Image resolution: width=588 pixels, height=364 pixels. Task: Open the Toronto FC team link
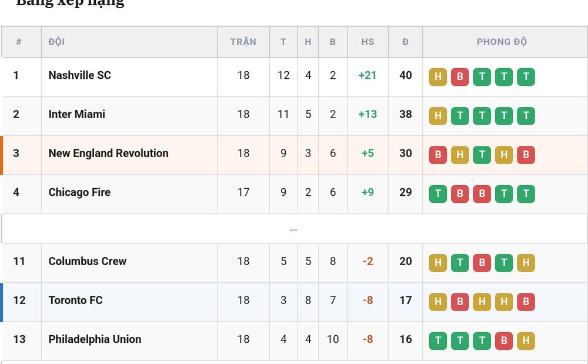(x=75, y=300)
